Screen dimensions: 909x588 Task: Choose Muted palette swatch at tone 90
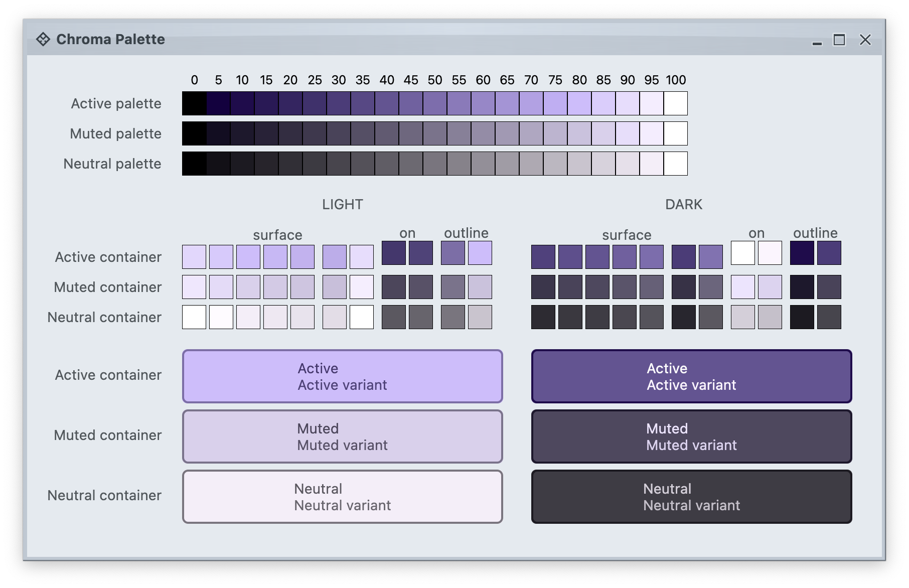628,133
